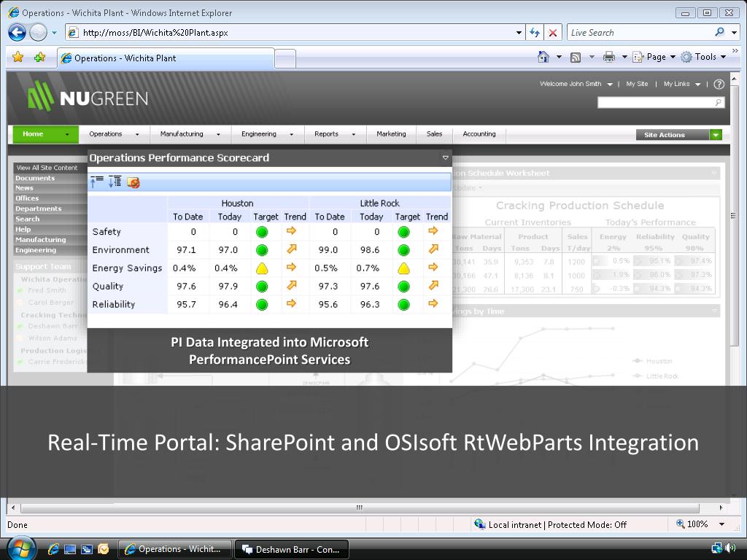The width and height of the screenshot is (747, 560).
Task: Open the scorecard web part menu arrow
Action: coord(446,157)
